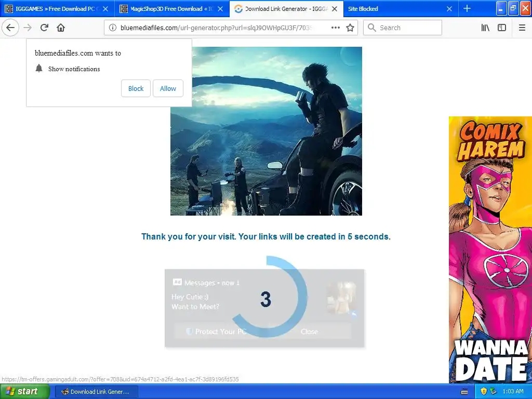This screenshot has width=532, height=399.
Task: Close the MagicShop3D Free Download tab
Action: pos(220,9)
